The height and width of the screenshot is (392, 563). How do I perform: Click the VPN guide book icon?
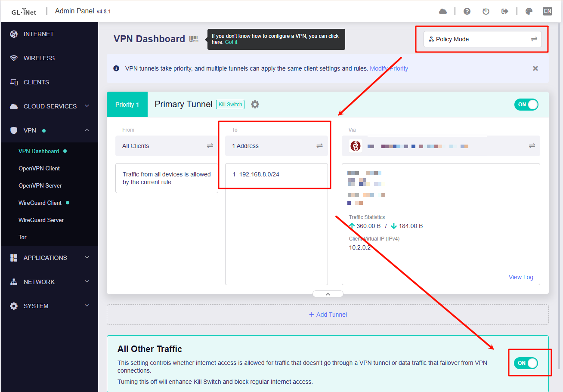pyautogui.click(x=194, y=39)
